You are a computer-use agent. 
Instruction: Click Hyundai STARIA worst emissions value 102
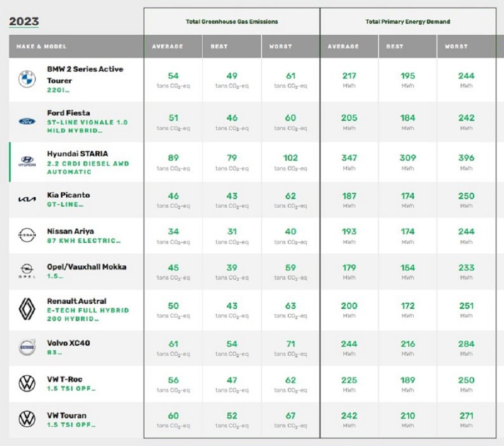(x=290, y=158)
